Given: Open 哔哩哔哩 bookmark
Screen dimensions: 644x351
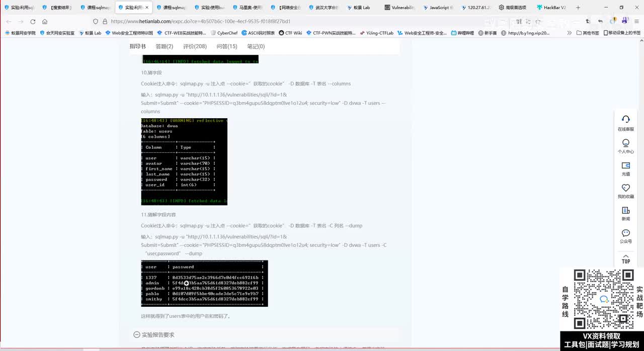Looking at the screenshot, I should tap(462, 33).
